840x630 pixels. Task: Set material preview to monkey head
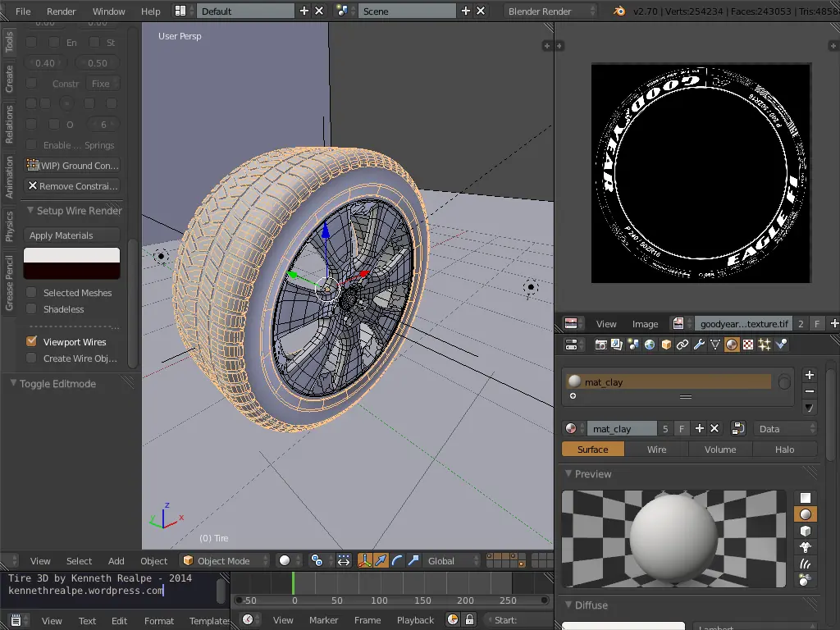[x=806, y=547]
